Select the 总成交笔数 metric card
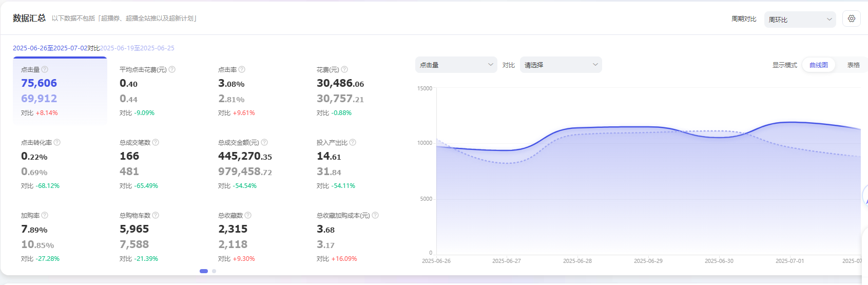Image resolution: width=868 pixels, height=285 pixels. pyautogui.click(x=158, y=164)
